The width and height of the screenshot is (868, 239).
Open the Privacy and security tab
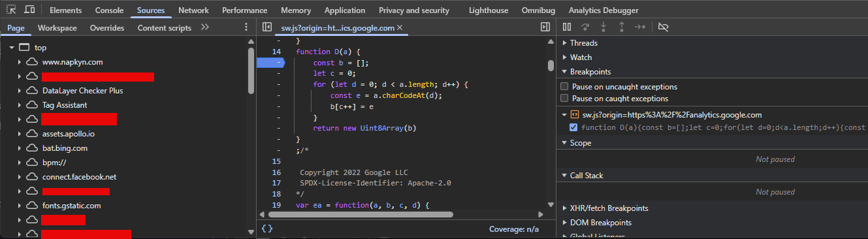point(414,10)
